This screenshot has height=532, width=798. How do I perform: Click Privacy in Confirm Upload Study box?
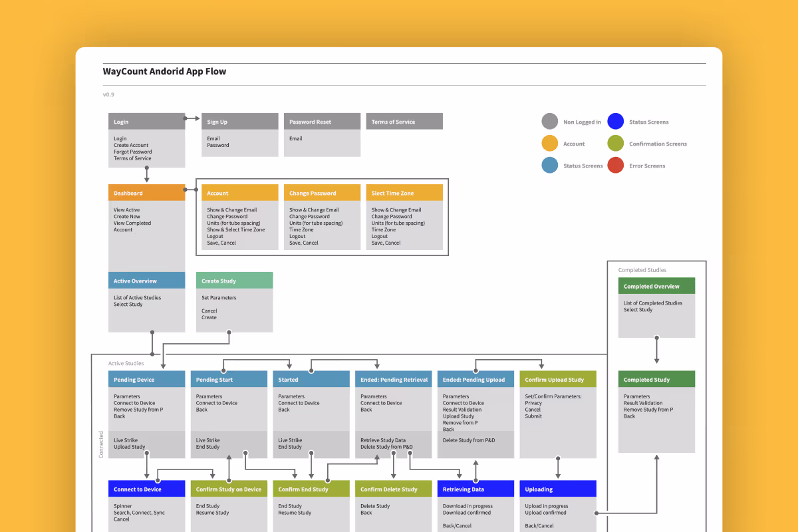pos(534,403)
